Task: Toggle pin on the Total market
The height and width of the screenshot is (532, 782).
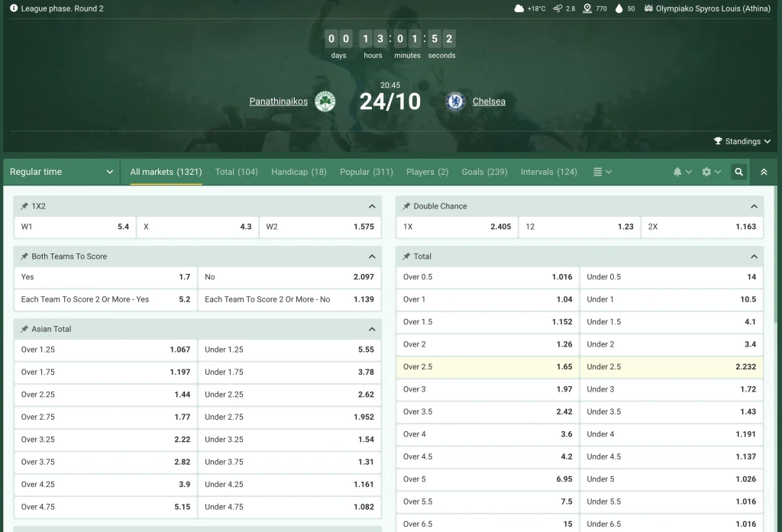Action: pyautogui.click(x=406, y=256)
